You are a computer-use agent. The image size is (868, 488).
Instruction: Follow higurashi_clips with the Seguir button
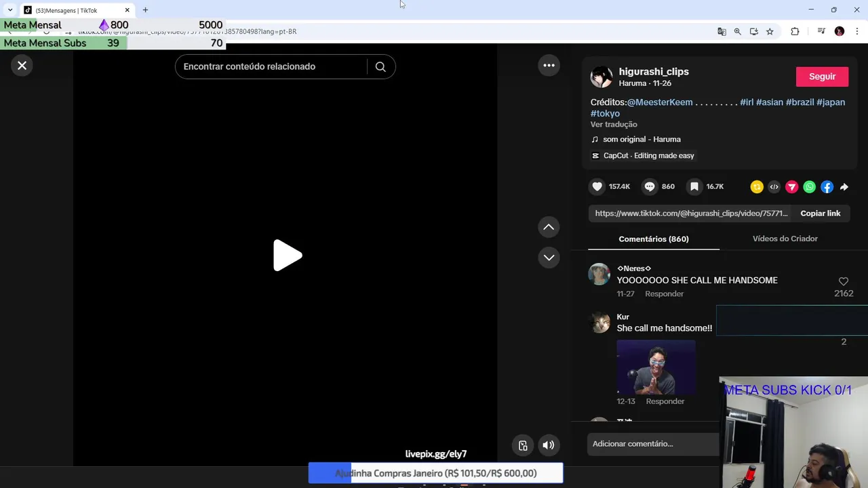coord(822,77)
